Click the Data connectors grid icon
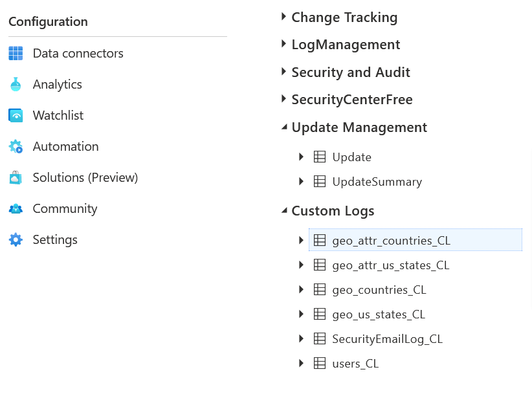The height and width of the screenshot is (407, 532). (x=16, y=53)
